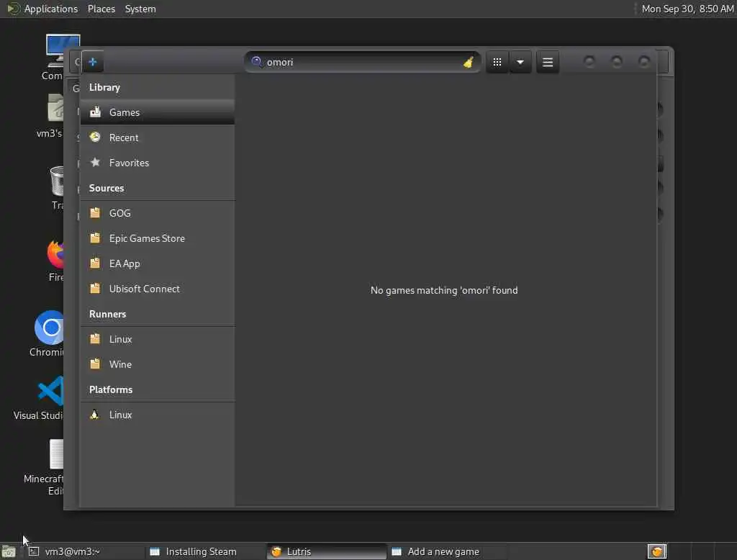Switch to the Installing Steam window
The width and height of the screenshot is (737, 560).
pyautogui.click(x=205, y=551)
